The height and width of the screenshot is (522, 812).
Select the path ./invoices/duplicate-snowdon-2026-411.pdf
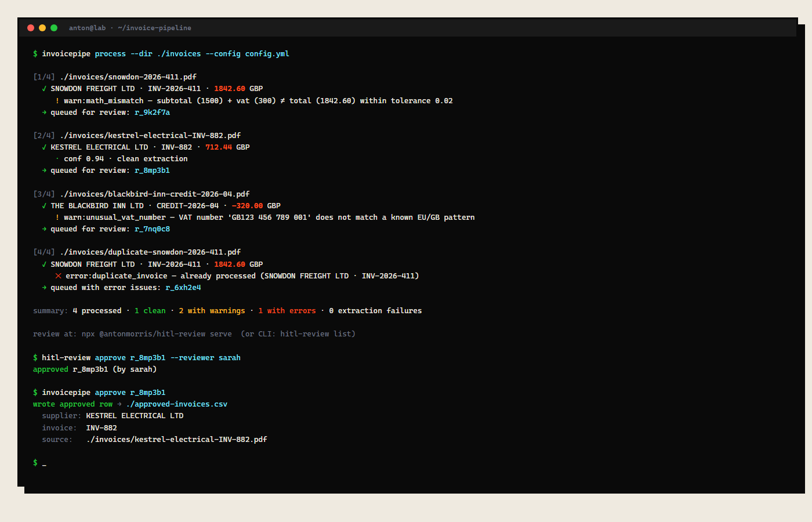click(x=150, y=252)
